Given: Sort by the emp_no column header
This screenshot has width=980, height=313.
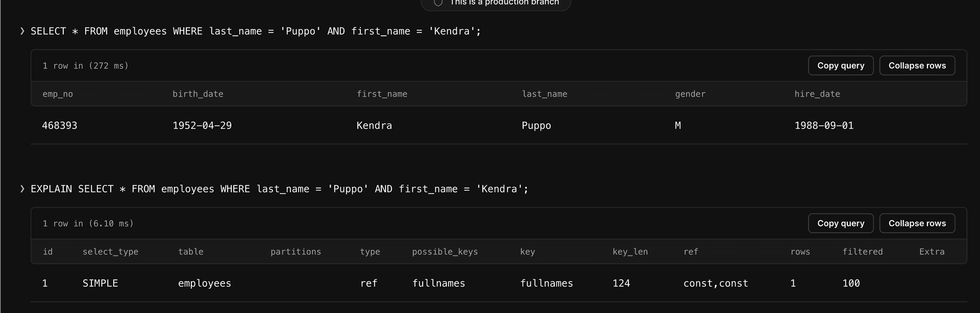Looking at the screenshot, I should pos(58,94).
